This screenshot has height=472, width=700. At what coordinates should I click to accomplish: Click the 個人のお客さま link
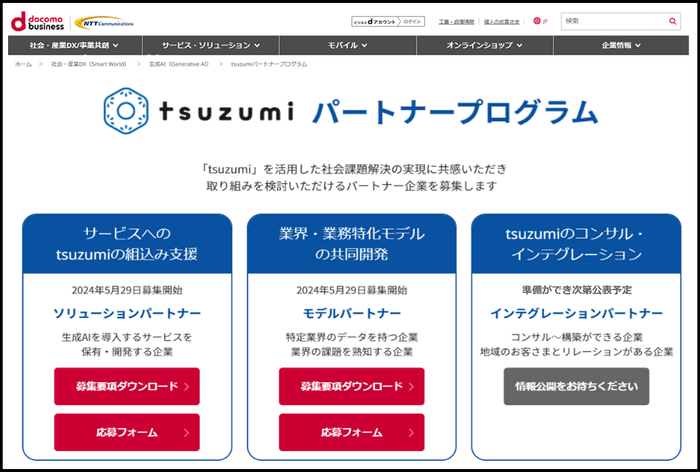click(502, 21)
